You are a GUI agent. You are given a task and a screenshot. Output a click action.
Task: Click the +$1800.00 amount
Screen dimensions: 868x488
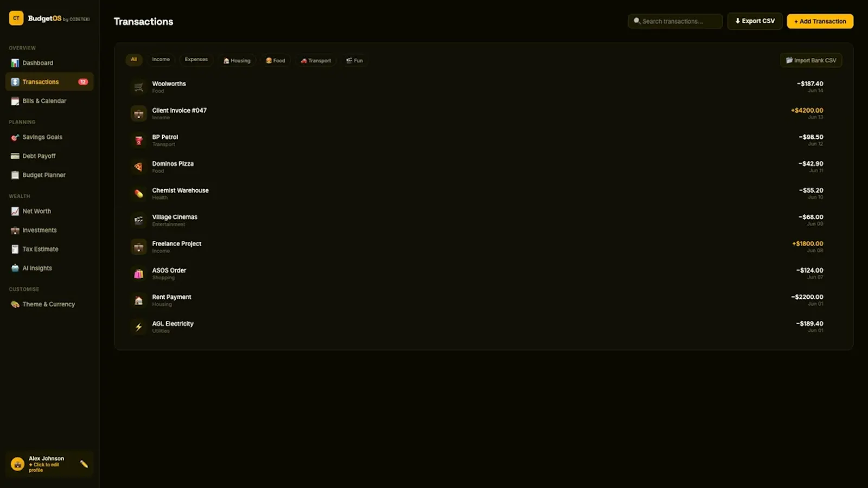[807, 243]
